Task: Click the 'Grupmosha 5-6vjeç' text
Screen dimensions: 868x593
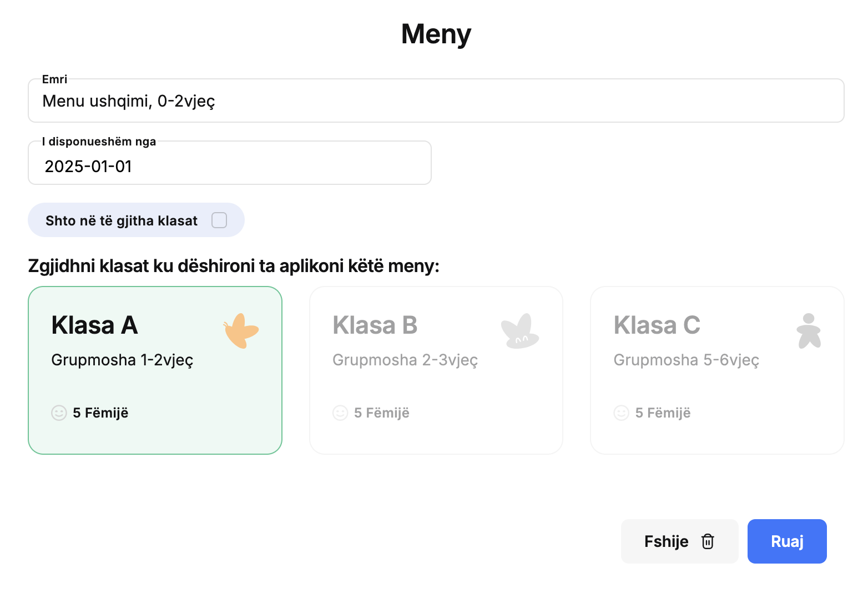Action: 686,360
